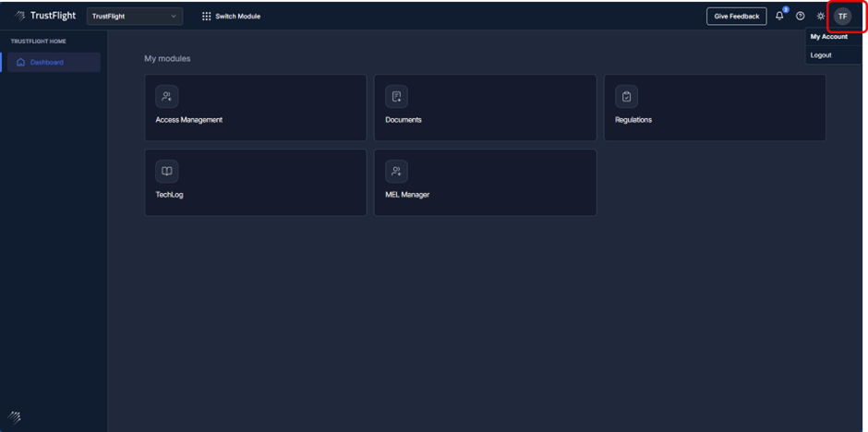
Task: Select My Account from user menu
Action: click(x=828, y=37)
